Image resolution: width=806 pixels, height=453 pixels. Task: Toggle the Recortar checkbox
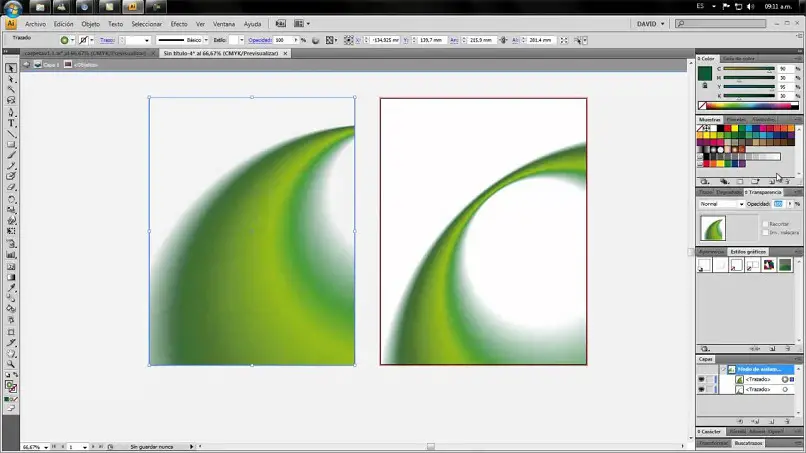coord(765,224)
